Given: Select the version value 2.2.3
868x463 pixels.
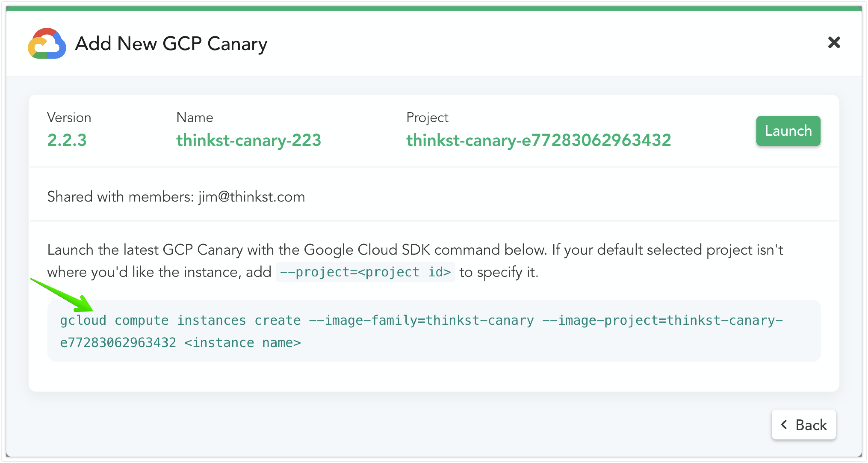Looking at the screenshot, I should click(67, 140).
